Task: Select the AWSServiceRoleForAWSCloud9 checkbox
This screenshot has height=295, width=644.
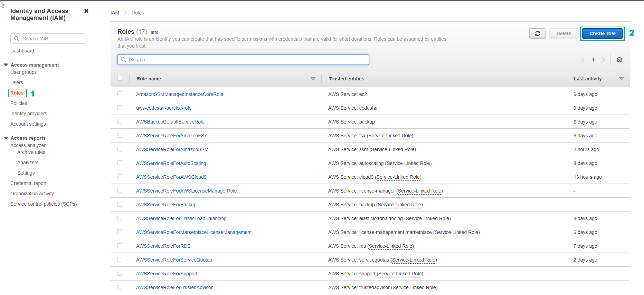Action: (x=120, y=177)
